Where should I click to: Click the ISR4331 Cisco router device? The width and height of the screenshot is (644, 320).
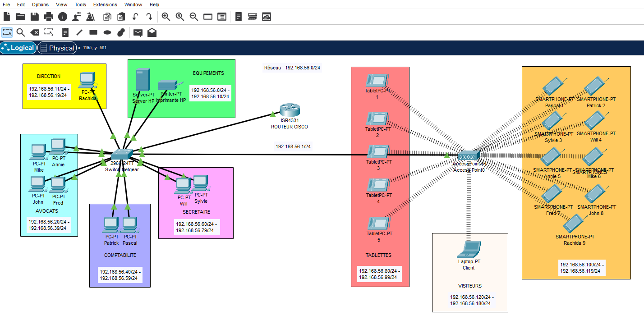pyautogui.click(x=289, y=110)
